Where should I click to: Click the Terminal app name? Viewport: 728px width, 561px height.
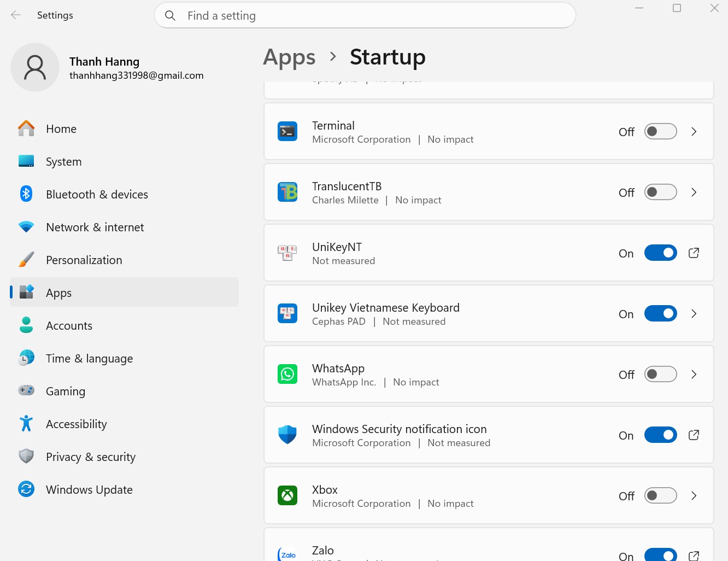click(x=333, y=125)
